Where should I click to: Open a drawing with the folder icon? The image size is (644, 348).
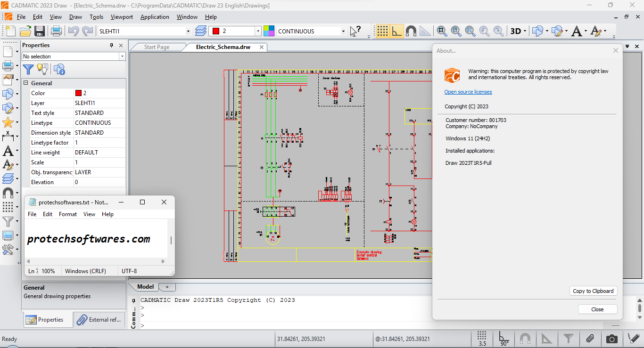tap(25, 31)
